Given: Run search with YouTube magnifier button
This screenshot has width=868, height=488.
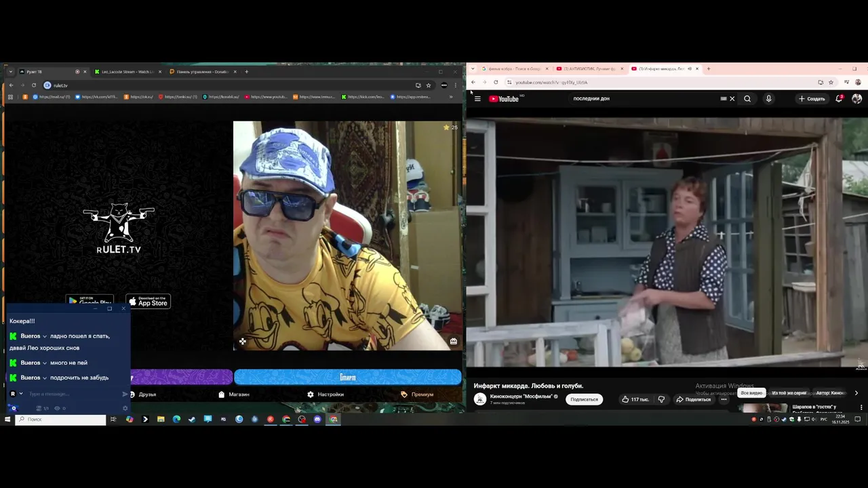Looking at the screenshot, I should [x=747, y=99].
